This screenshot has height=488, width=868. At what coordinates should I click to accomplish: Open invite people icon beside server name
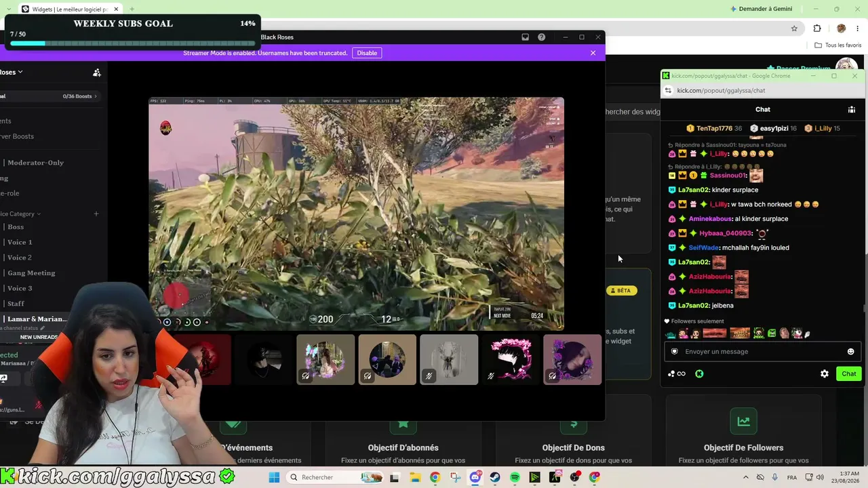[97, 73]
